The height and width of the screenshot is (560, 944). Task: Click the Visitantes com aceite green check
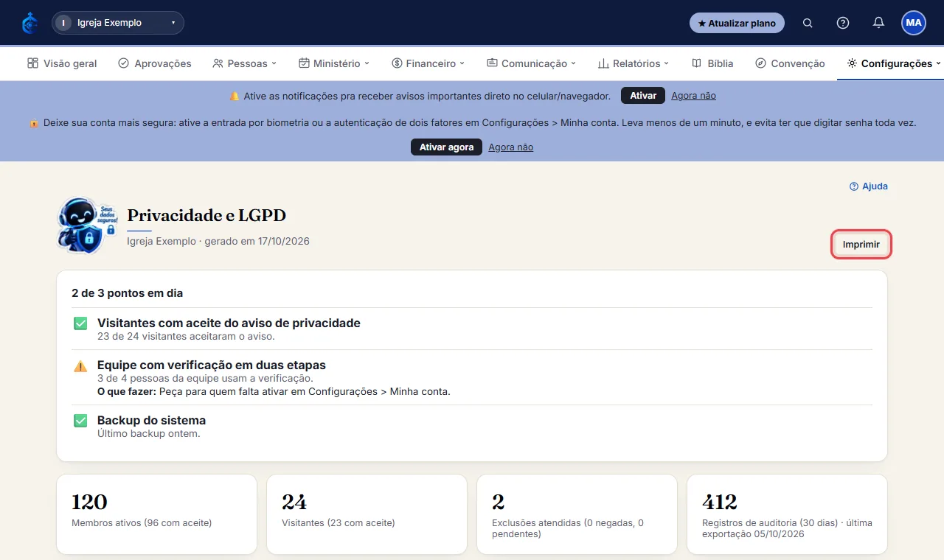tap(80, 323)
